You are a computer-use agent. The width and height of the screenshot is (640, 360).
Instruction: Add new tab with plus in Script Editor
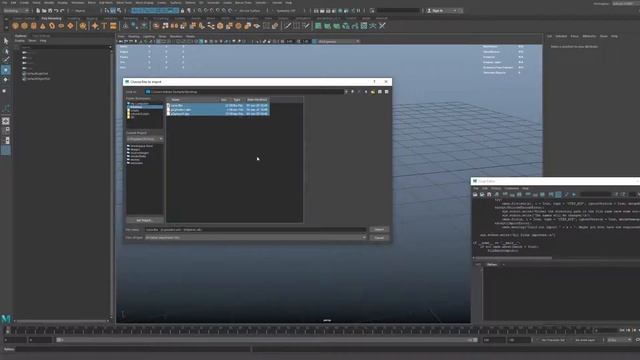click(x=503, y=264)
